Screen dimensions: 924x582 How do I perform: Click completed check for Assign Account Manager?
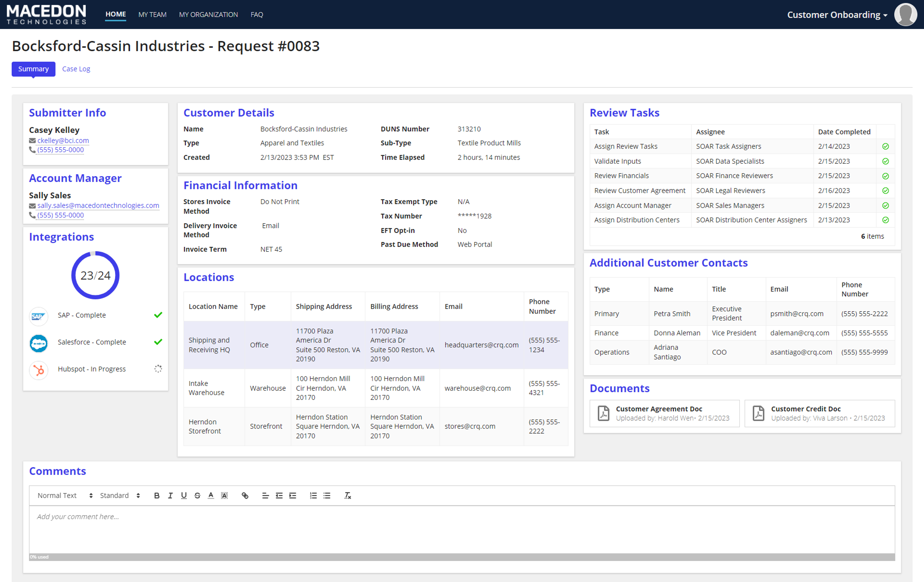point(886,205)
